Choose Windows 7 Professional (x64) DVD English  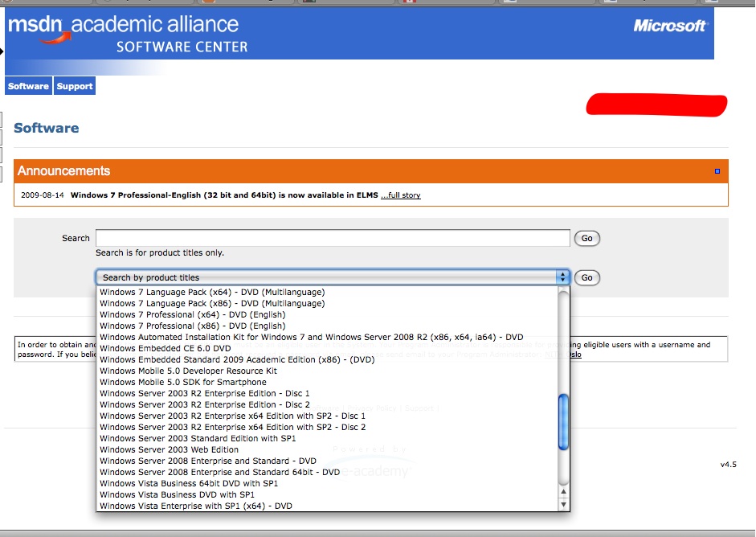(x=327, y=314)
